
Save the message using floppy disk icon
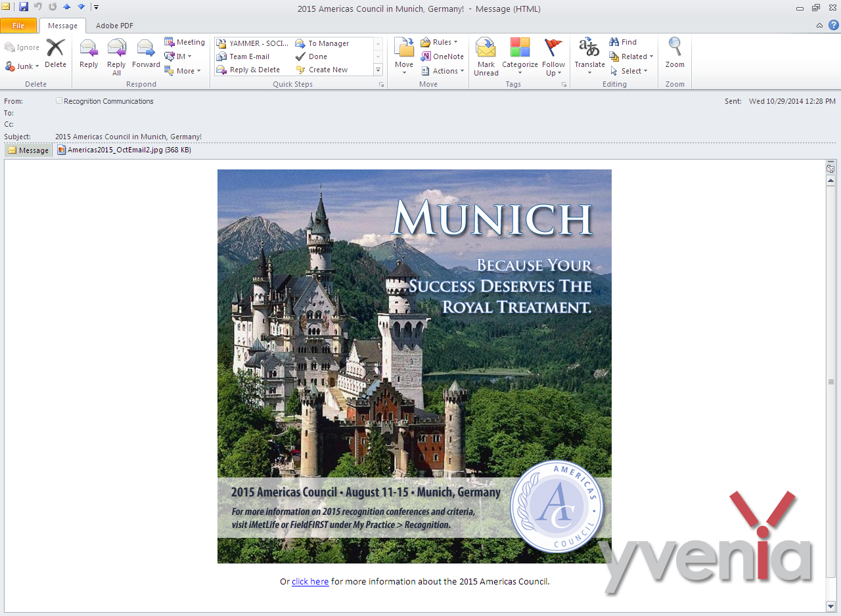tap(24, 7)
